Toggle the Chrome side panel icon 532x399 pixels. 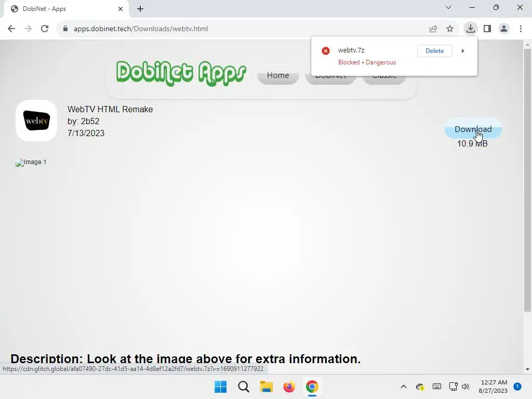point(487,29)
